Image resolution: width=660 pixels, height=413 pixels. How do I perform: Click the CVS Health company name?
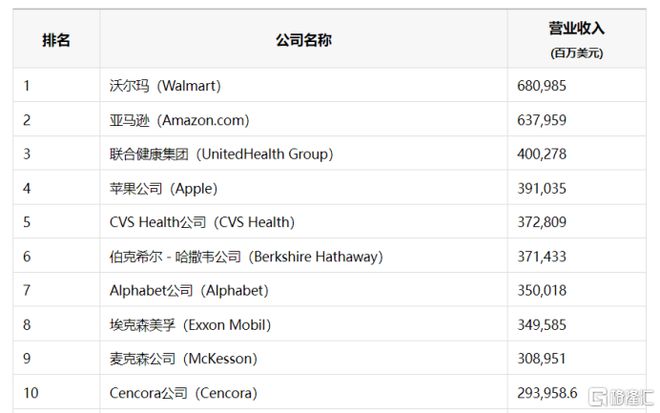pyautogui.click(x=202, y=222)
